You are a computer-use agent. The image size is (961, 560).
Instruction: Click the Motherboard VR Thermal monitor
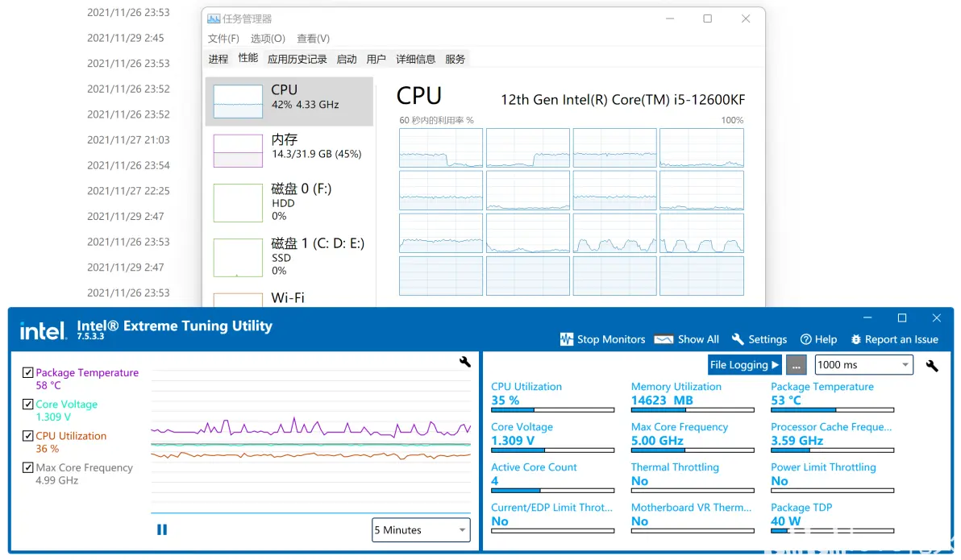(x=693, y=518)
